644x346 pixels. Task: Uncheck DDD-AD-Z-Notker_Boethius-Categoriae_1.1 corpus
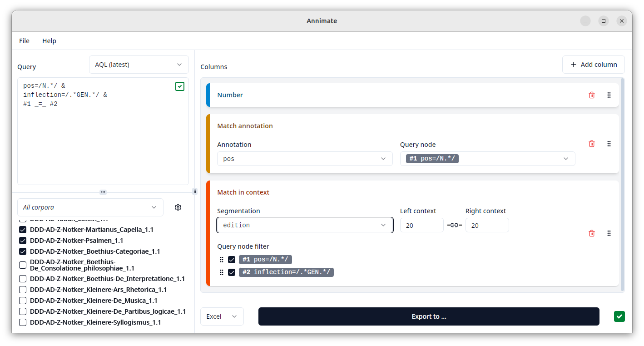pyautogui.click(x=23, y=251)
